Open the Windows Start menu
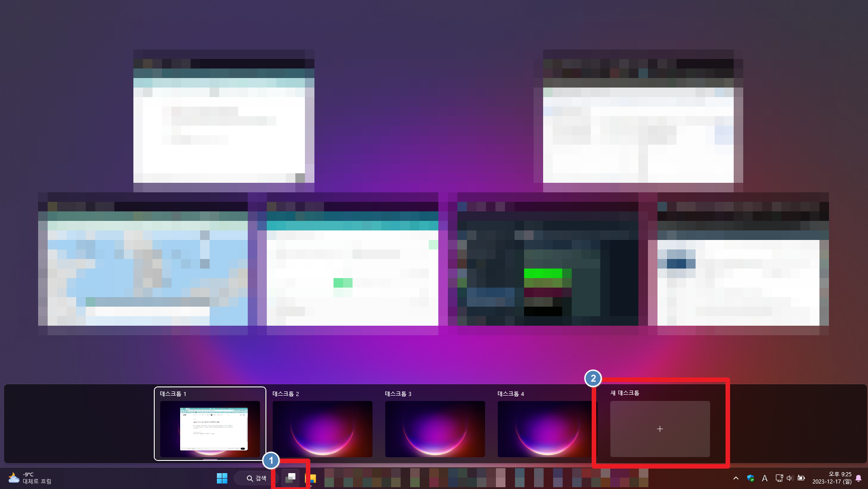868x489 pixels. [222, 478]
